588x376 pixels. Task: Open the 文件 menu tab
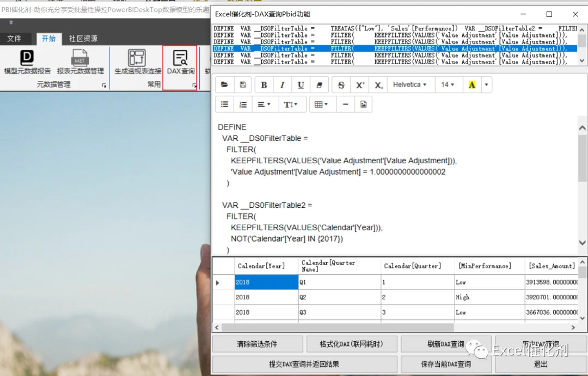click(x=14, y=38)
